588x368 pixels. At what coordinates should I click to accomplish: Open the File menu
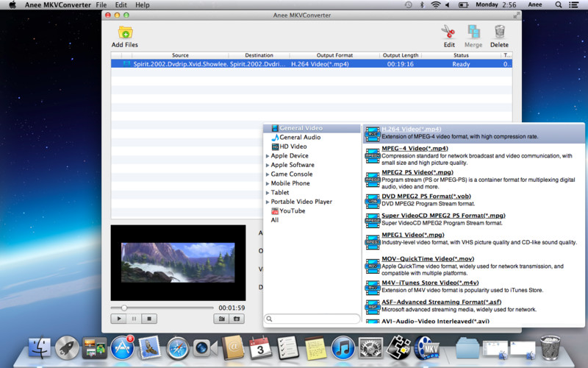[x=101, y=5]
